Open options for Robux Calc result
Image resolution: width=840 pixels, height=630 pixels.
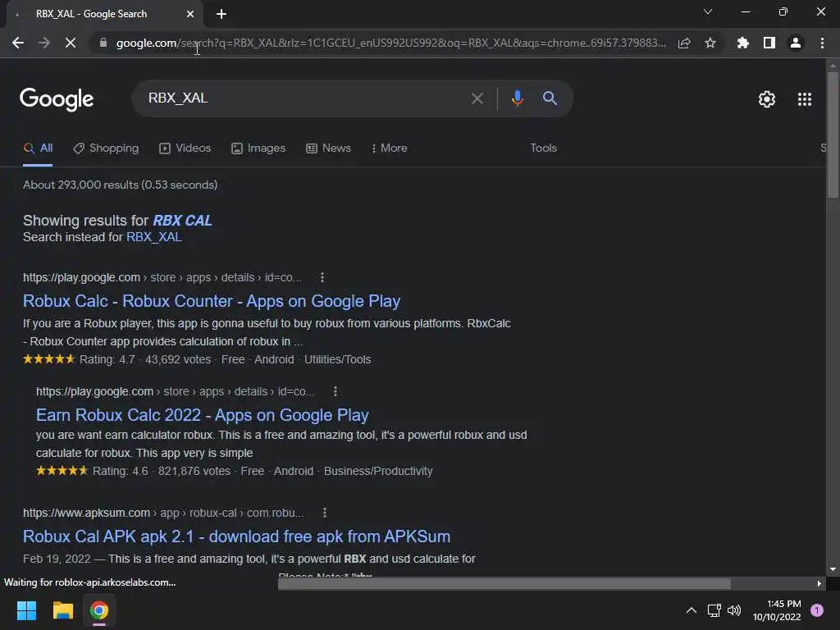pos(322,277)
